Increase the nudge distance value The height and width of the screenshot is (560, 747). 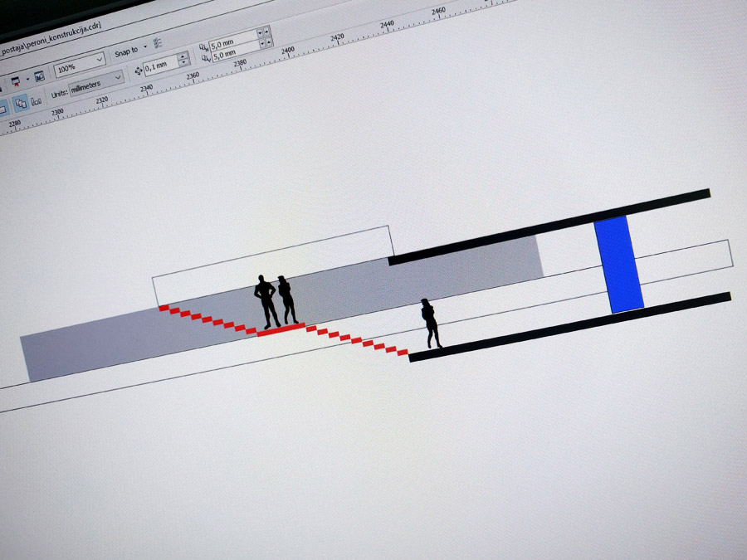(183, 56)
